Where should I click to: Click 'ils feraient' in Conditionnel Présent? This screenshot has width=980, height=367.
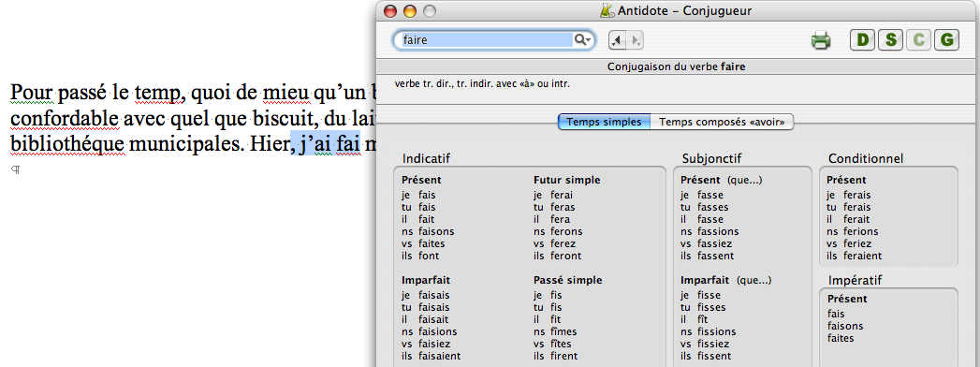(855, 256)
